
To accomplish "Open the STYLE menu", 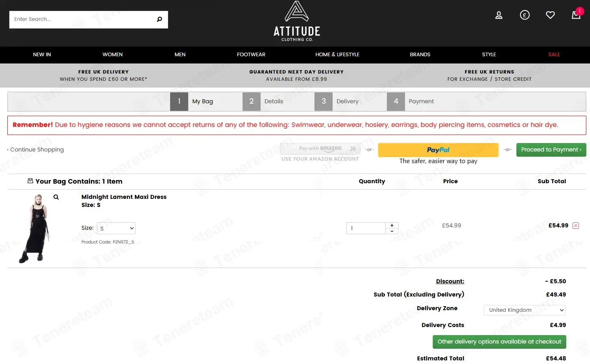I will [x=489, y=55].
